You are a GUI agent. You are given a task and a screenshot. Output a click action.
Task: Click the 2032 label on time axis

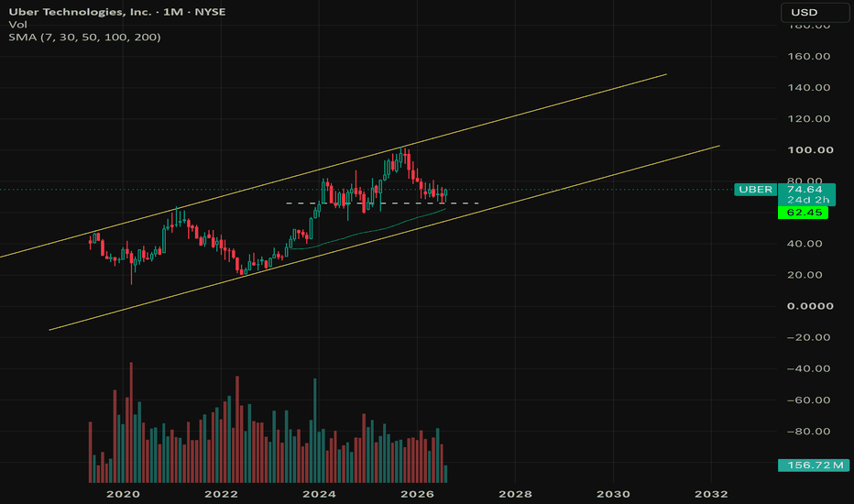point(711,494)
